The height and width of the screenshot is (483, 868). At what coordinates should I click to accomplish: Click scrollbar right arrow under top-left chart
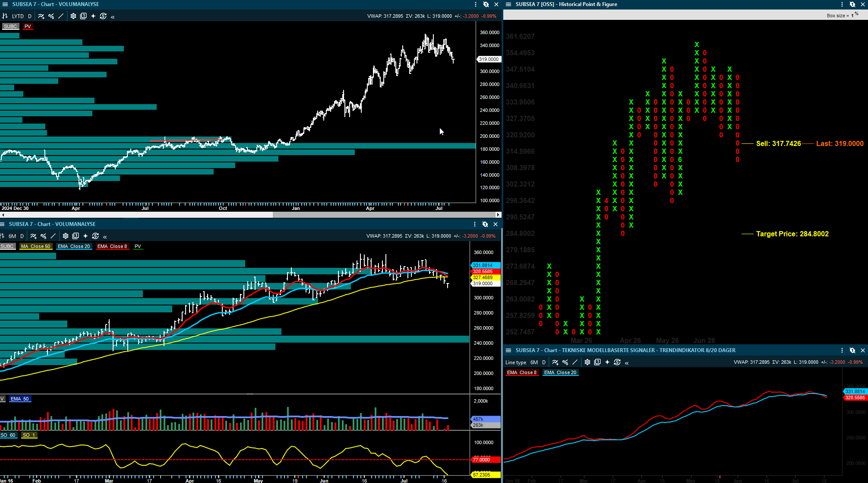[x=498, y=215]
